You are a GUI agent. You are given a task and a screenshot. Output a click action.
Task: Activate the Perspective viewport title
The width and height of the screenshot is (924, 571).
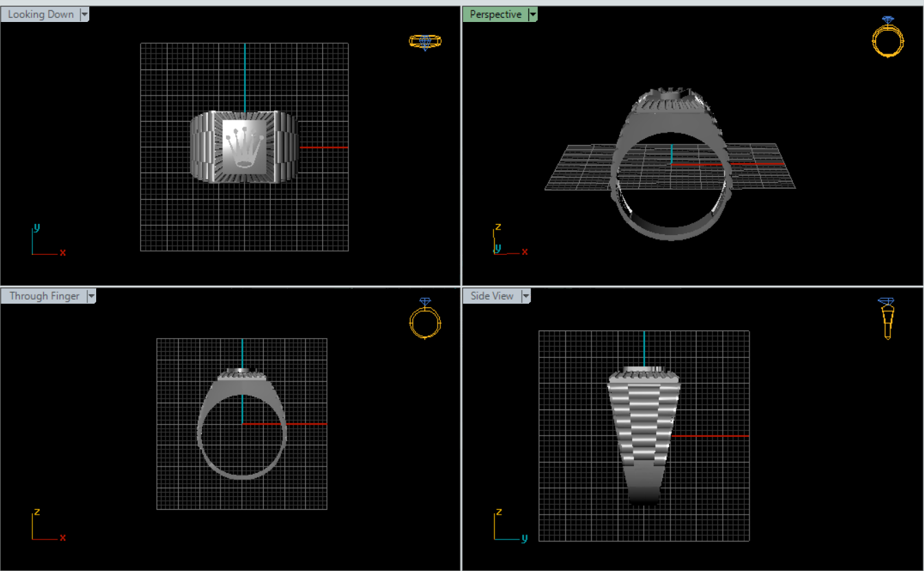(495, 14)
